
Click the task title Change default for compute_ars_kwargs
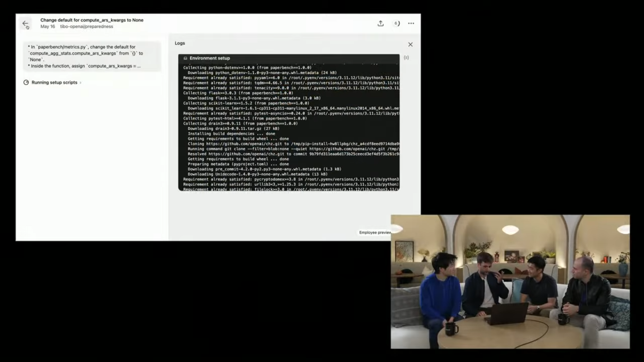click(92, 20)
